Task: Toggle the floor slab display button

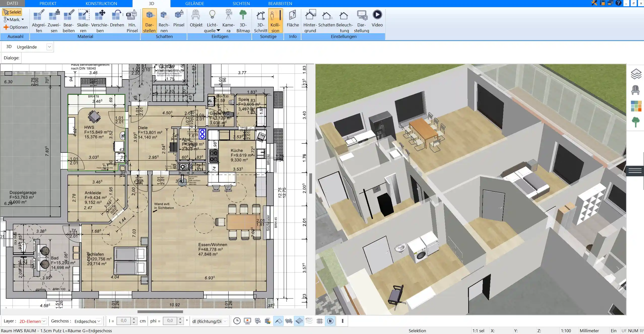Action: [x=299, y=321]
